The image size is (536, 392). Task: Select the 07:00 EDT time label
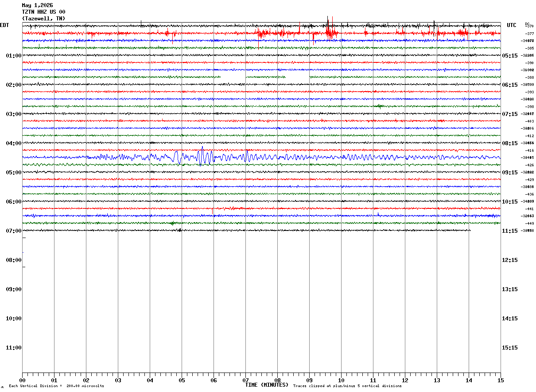tap(14, 231)
